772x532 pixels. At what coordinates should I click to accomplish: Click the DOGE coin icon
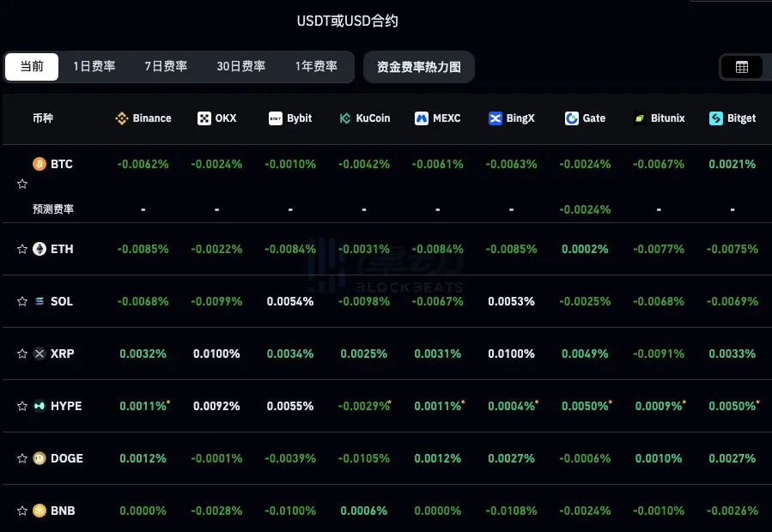(40, 458)
